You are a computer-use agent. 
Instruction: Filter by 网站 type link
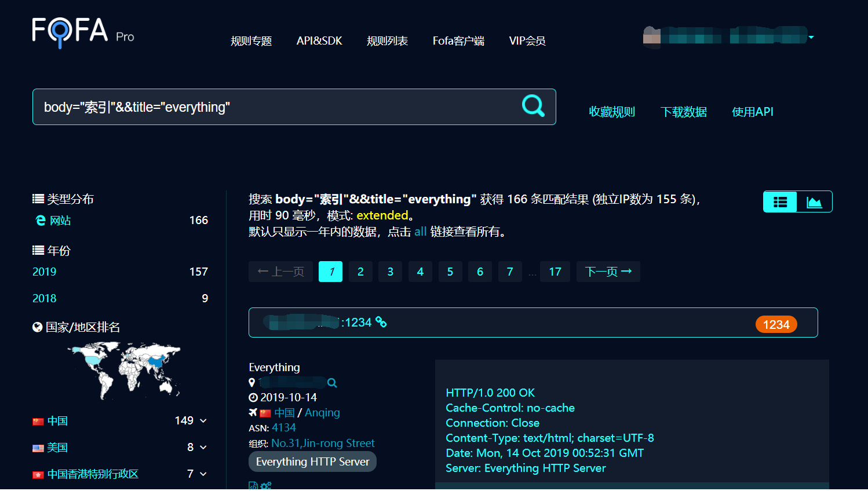pos(60,221)
